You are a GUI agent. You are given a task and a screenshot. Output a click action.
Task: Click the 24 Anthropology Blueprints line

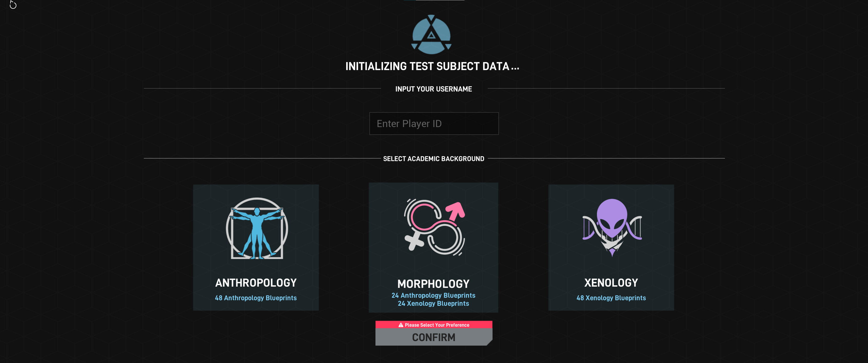tap(433, 295)
